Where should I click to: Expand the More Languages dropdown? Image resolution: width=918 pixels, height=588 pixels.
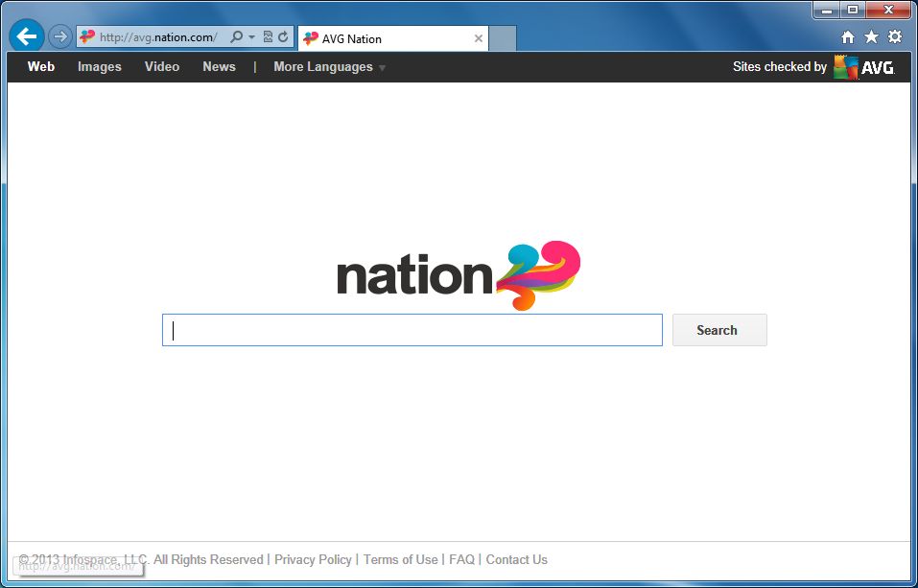point(330,67)
